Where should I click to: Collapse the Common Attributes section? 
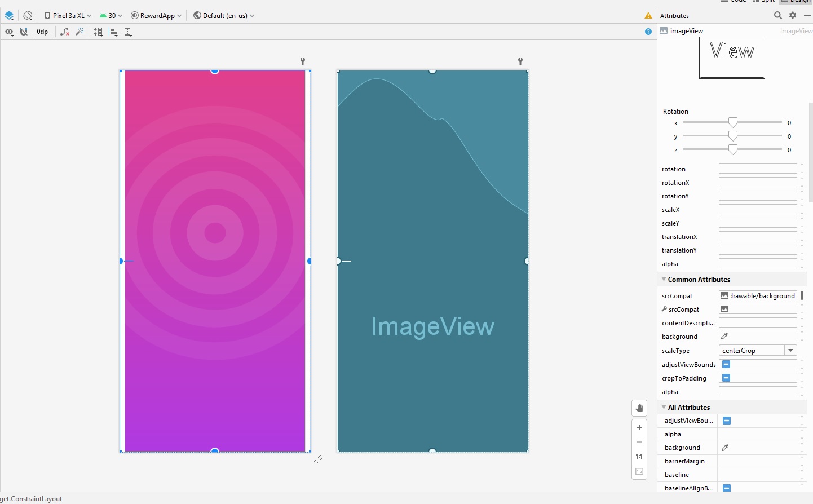(x=664, y=279)
